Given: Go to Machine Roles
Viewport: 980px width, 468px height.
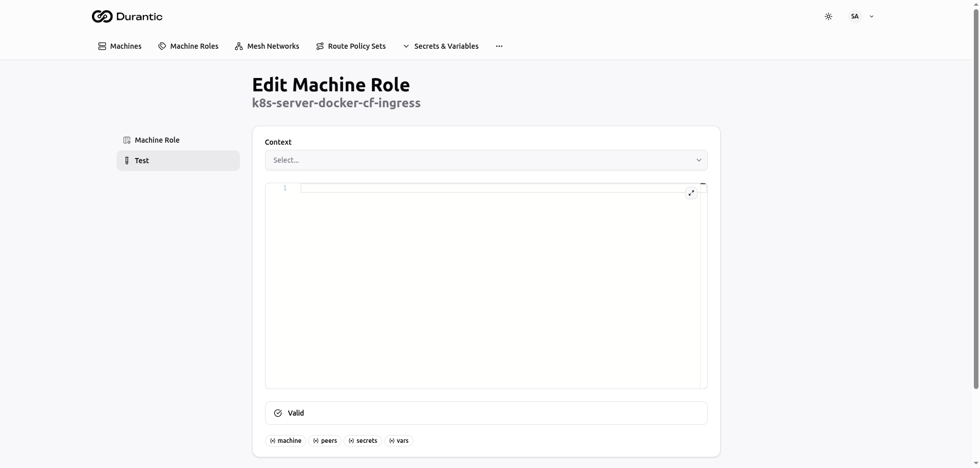Looking at the screenshot, I should [x=189, y=46].
